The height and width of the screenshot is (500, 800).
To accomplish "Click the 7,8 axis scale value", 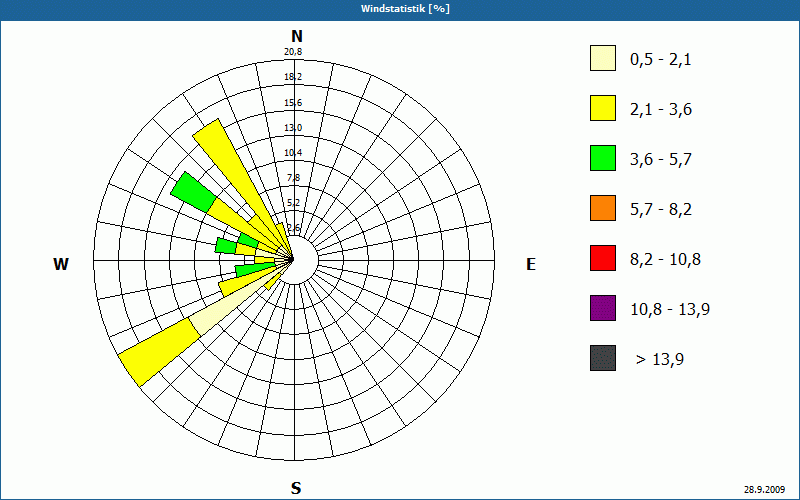I will coord(294,178).
